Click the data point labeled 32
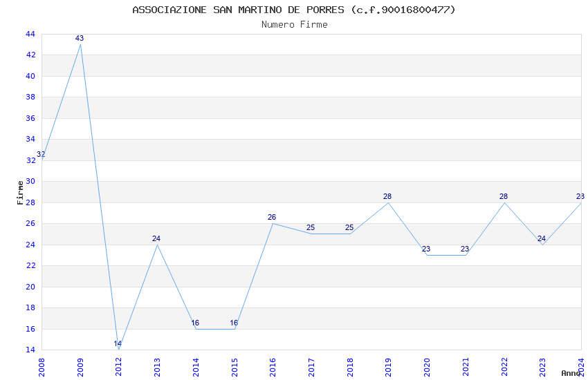Image resolution: width=588 pixels, height=380 pixels. tap(41, 154)
